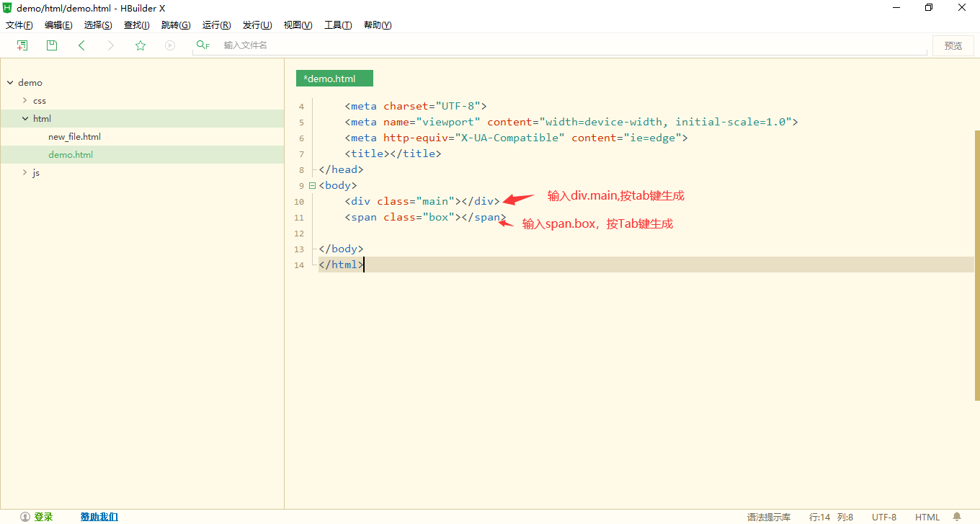Click the 行:14 列:8 position indicator
This screenshot has height=524, width=980.
point(831,517)
